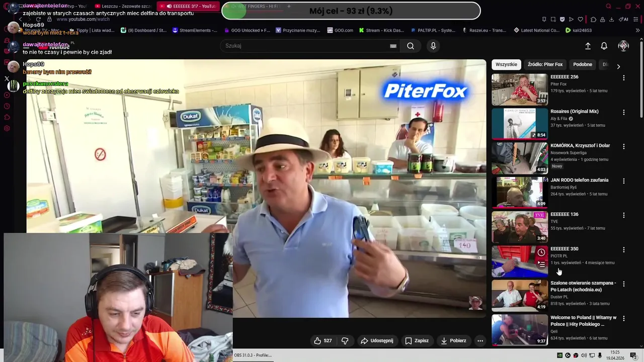Image resolution: width=644 pixels, height=362 pixels.
Task: Open the volume speaker icon in system tray
Action: pos(584,355)
